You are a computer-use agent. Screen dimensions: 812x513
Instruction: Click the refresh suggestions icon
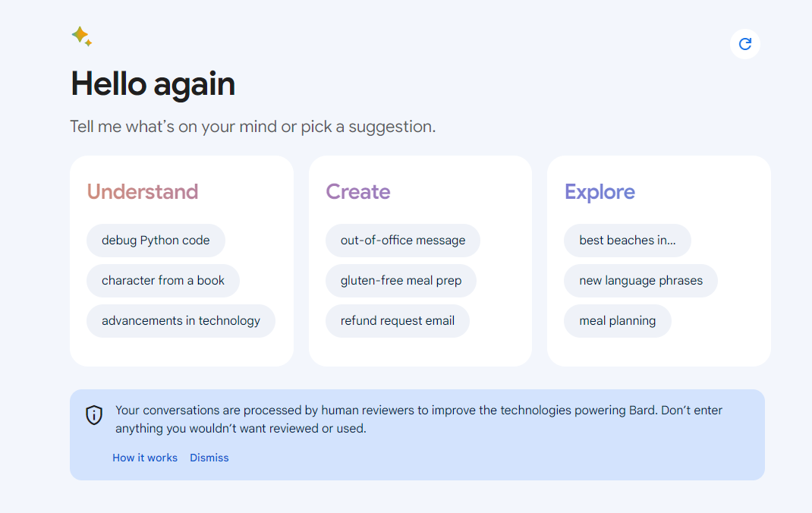point(745,44)
